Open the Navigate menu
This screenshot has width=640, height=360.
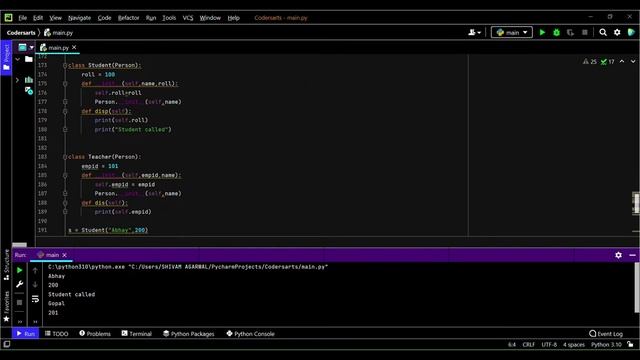coord(79,18)
